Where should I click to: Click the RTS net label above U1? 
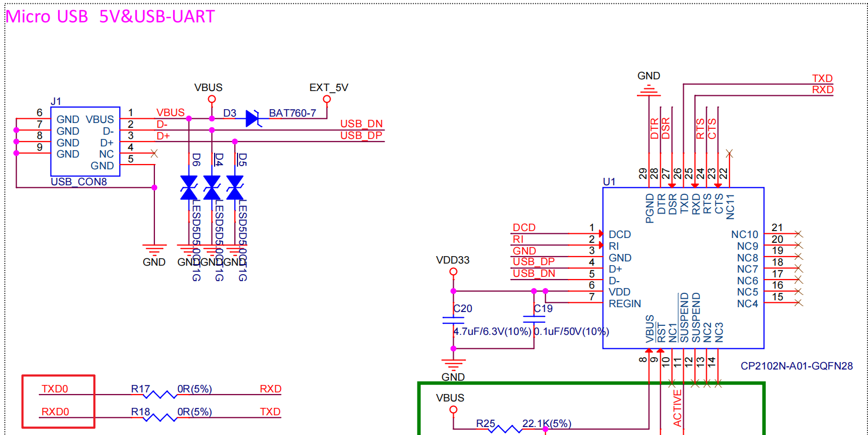700,128
